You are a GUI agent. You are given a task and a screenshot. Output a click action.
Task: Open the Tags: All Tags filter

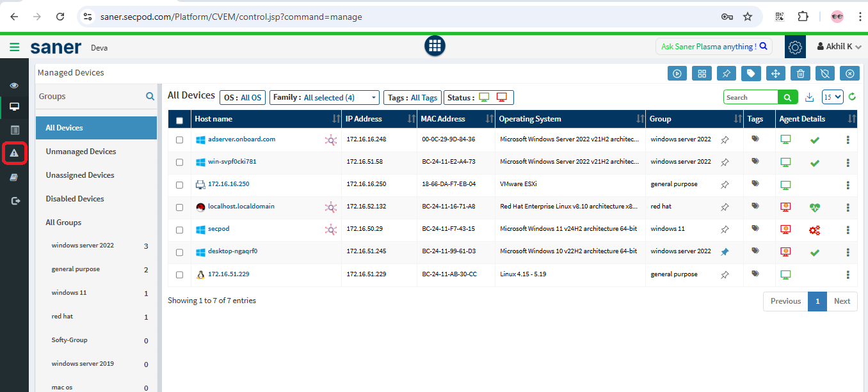[x=412, y=98]
